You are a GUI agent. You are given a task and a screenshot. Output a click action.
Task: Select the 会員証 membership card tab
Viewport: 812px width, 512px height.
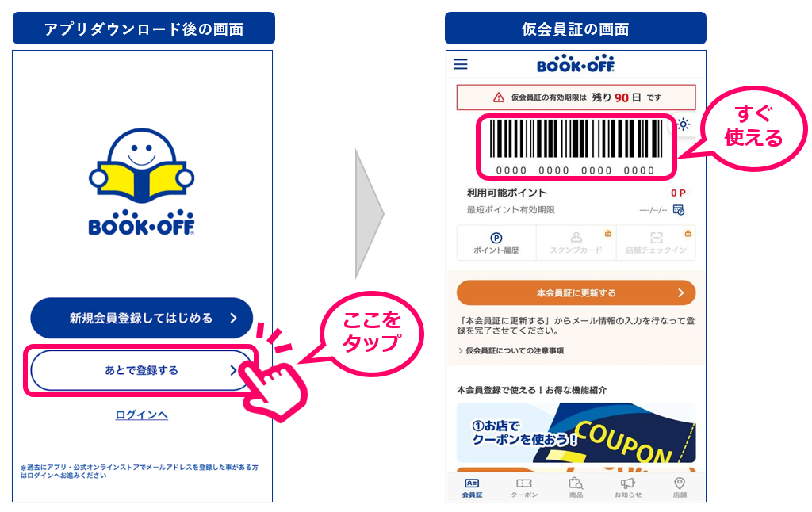pyautogui.click(x=473, y=487)
